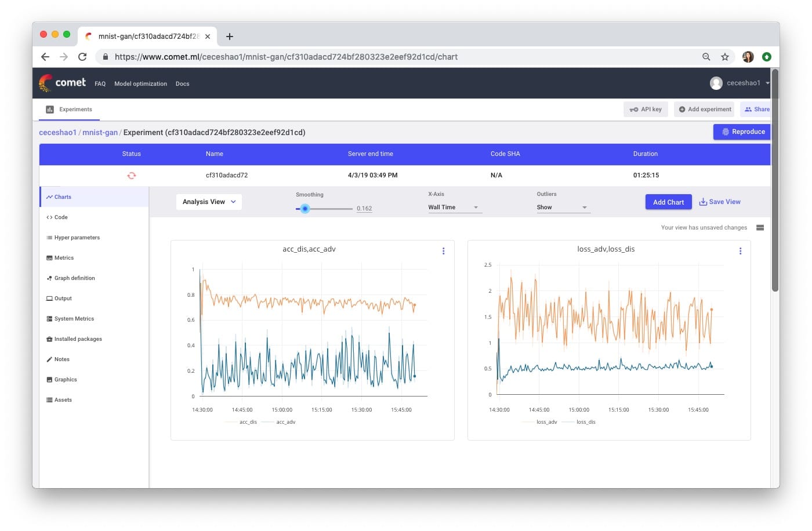Click the browser reload icon

click(x=82, y=57)
